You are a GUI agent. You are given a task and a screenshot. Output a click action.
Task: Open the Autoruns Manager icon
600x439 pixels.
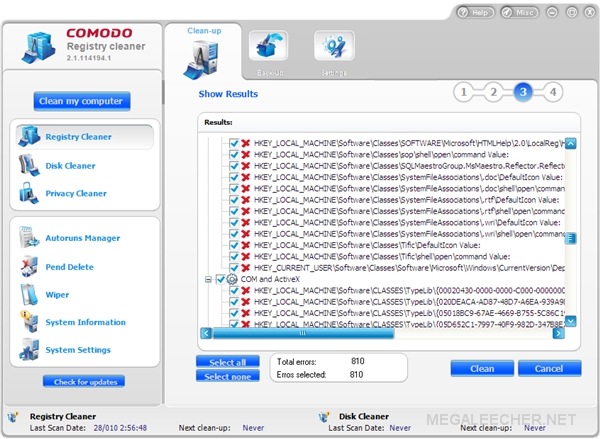point(29,237)
